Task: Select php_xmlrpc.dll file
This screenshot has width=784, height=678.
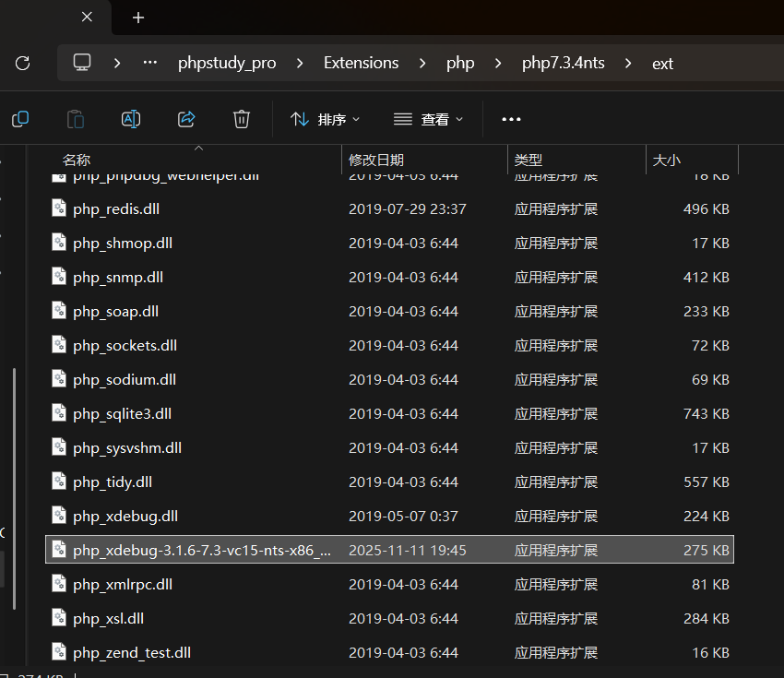Action: coord(389,585)
